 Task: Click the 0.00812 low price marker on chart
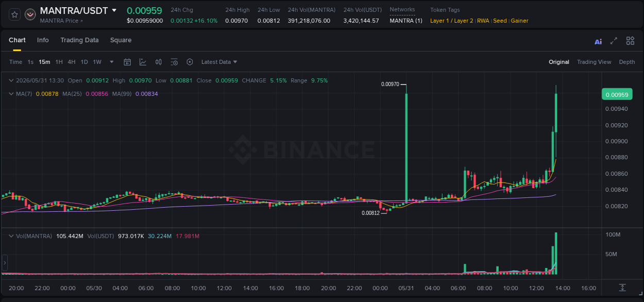370,213
